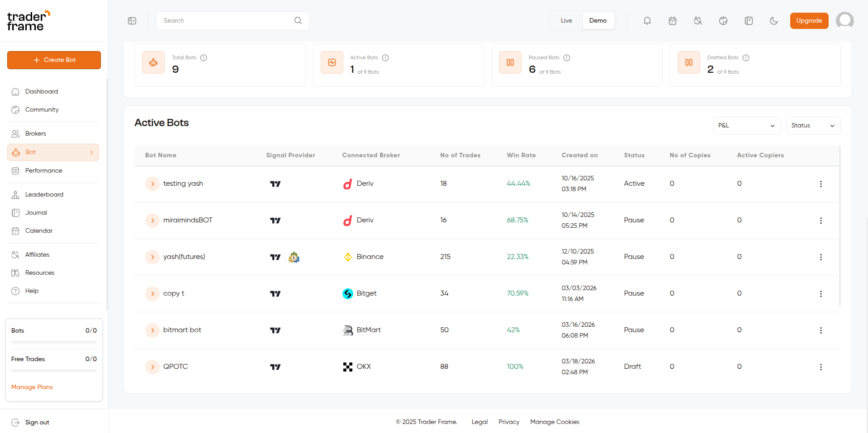Click the Bots usage progress bar
The image size is (868, 433).
point(54,342)
